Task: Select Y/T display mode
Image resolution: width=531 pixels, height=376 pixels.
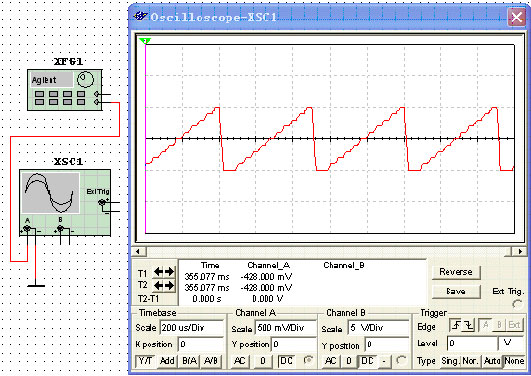Action: tap(145, 361)
